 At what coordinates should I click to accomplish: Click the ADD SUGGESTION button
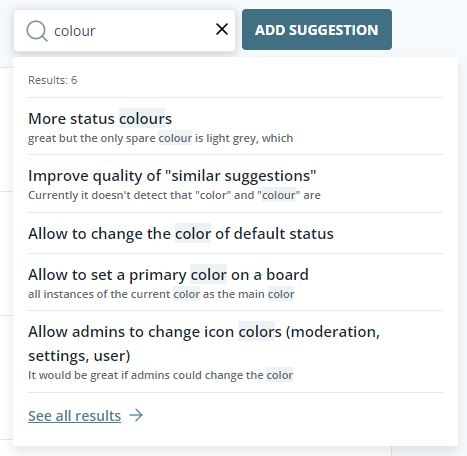tap(317, 30)
